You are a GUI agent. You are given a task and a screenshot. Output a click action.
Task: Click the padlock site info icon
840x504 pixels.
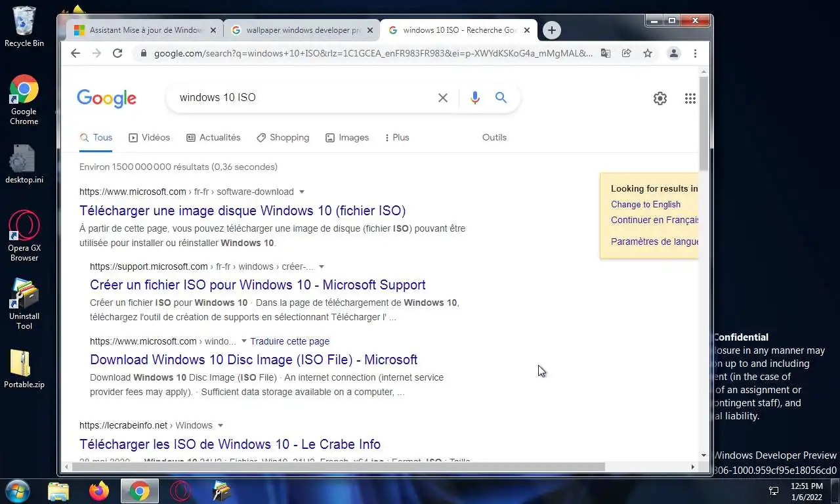point(143,53)
